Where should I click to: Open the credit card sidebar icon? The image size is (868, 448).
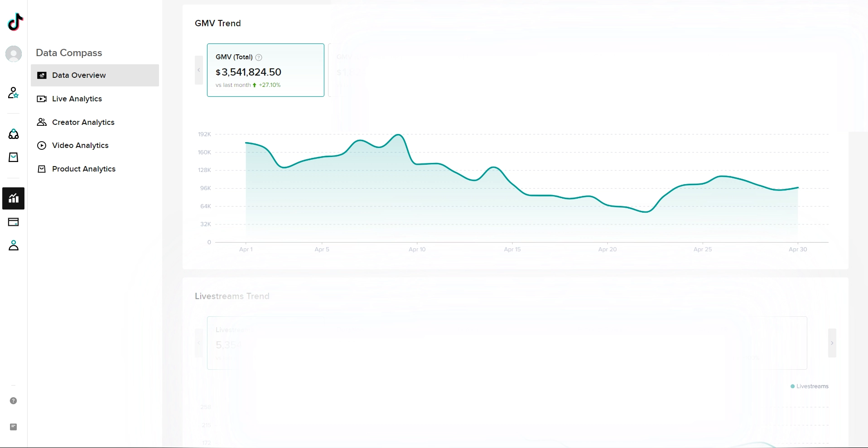[x=14, y=222]
